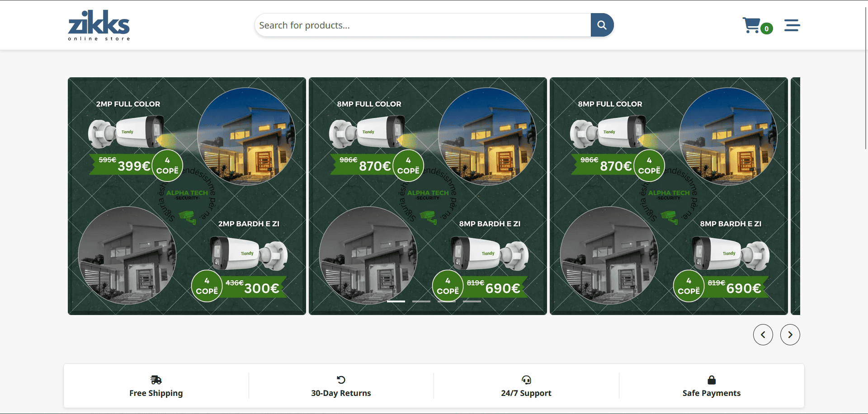Open the hamburger menu

click(792, 25)
